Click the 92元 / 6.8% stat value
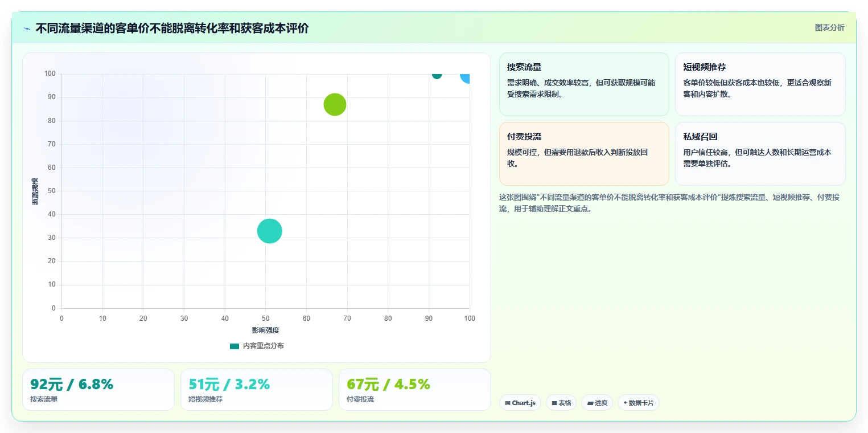The image size is (868, 433). click(x=72, y=385)
